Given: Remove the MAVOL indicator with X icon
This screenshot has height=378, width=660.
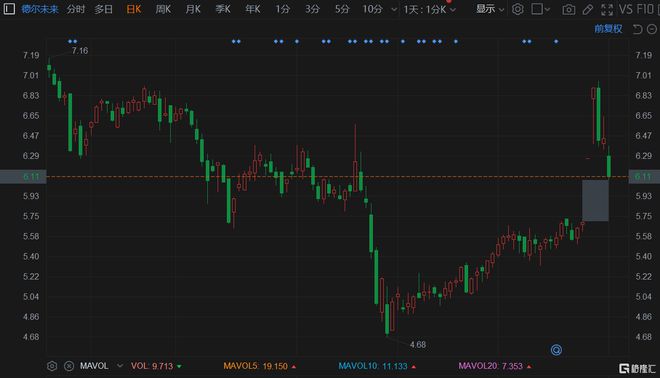Looking at the screenshot, I should coord(69,366).
